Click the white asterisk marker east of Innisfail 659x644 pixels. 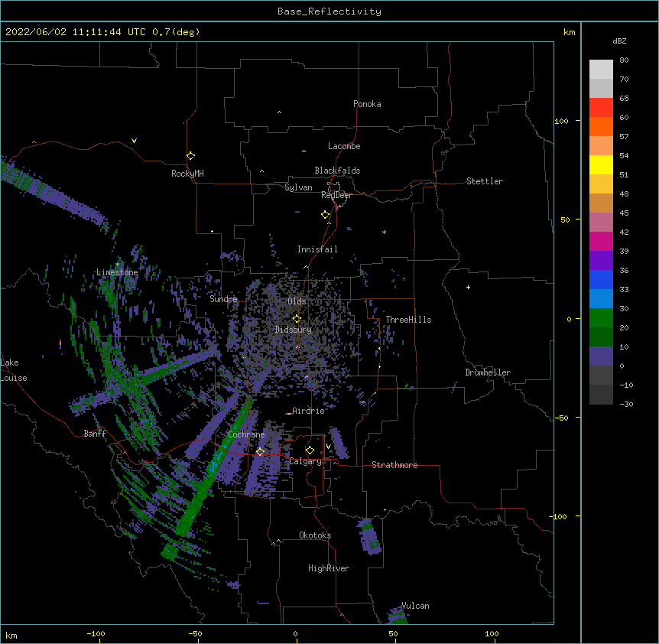click(x=384, y=232)
